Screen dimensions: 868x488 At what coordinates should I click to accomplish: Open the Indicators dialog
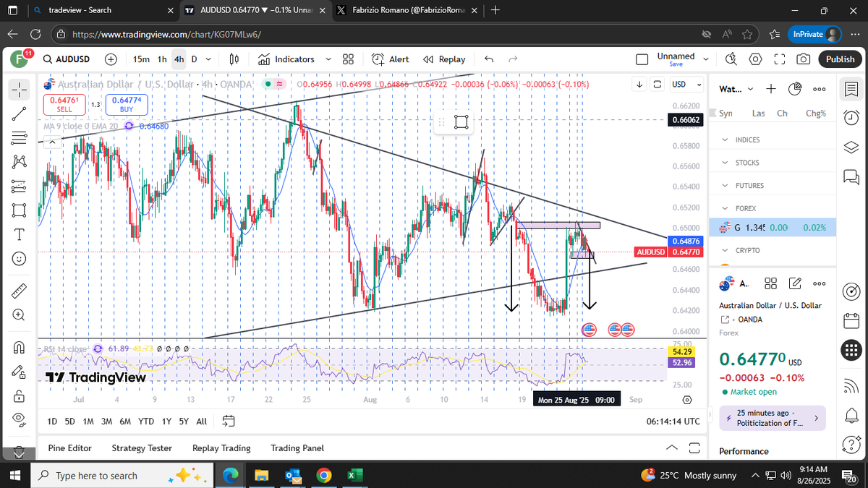[286, 59]
